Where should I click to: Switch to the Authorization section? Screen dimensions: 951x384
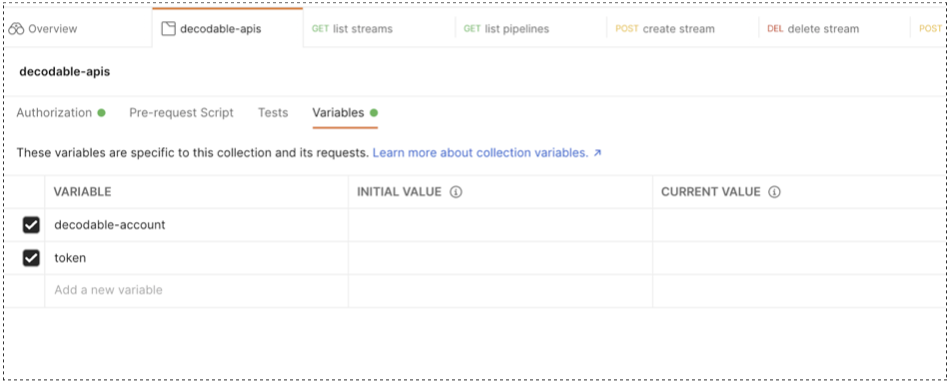point(61,113)
